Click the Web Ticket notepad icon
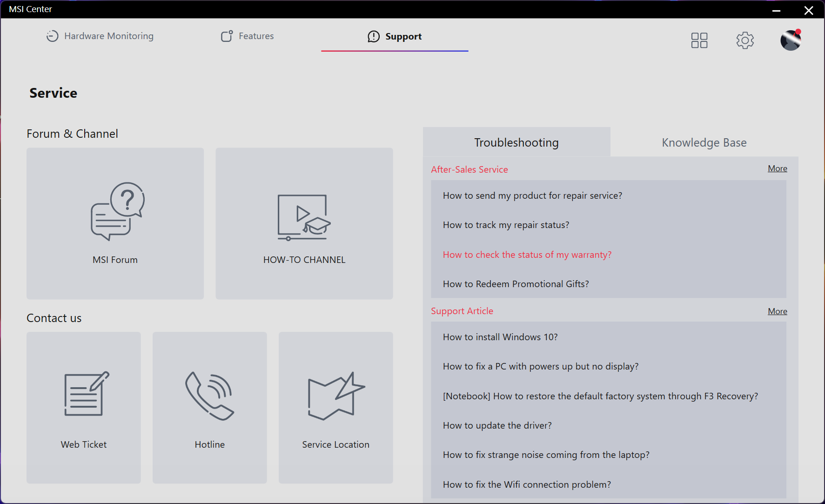 click(x=87, y=394)
